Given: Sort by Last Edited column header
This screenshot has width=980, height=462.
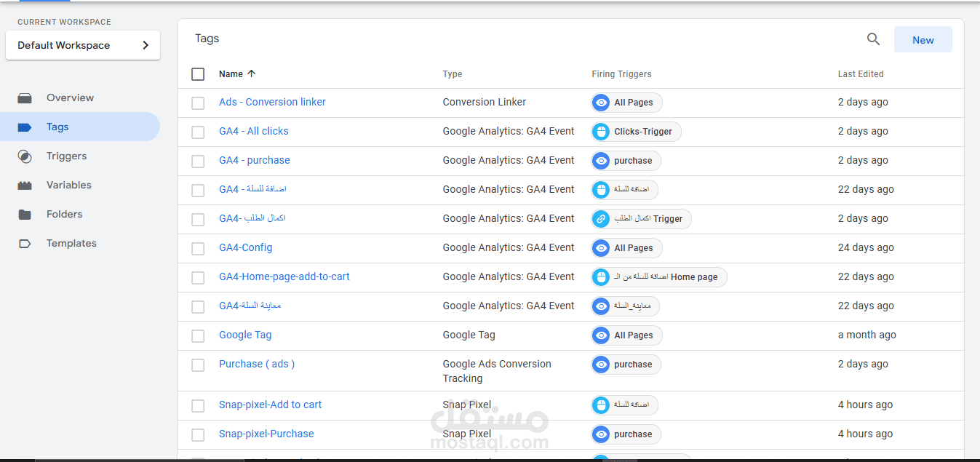Looking at the screenshot, I should pos(861,74).
